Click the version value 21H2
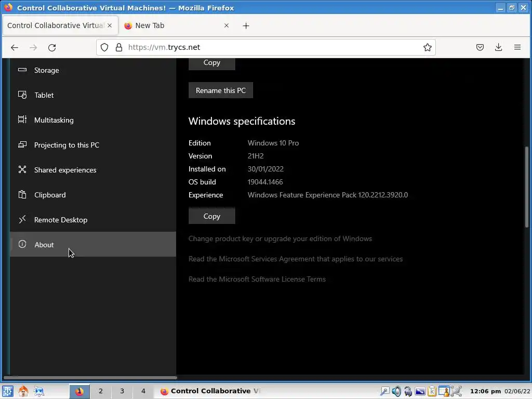The width and height of the screenshot is (532, 399). pos(256,156)
